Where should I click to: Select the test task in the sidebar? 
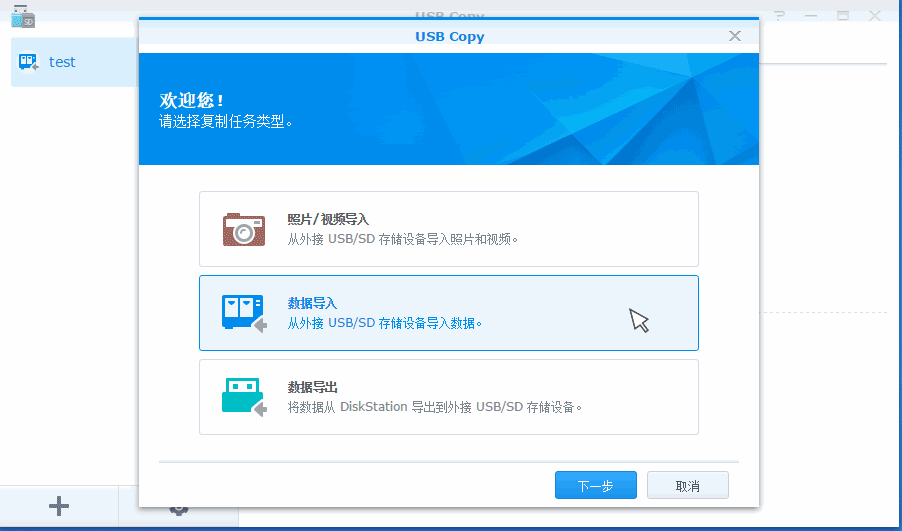(x=74, y=62)
